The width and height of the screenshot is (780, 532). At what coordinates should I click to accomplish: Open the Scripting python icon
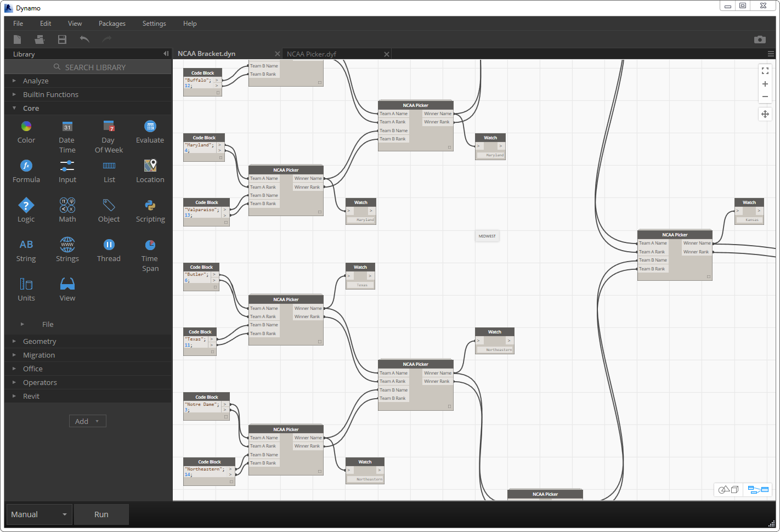[x=150, y=205]
